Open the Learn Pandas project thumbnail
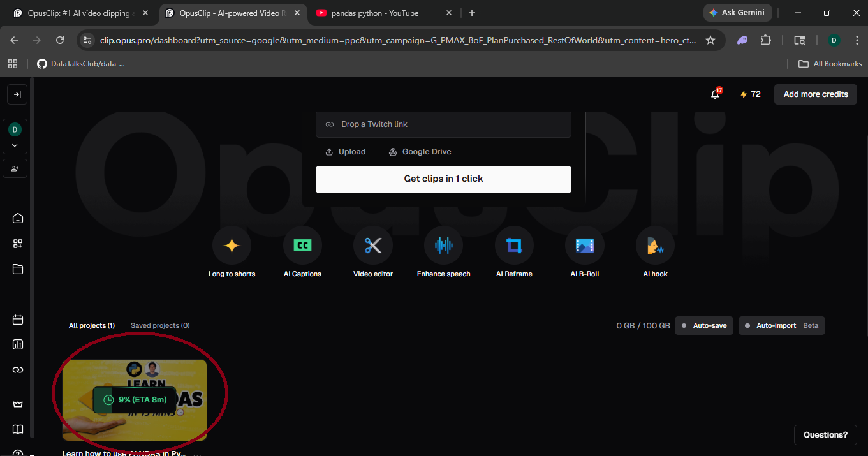The height and width of the screenshot is (456, 868). (x=134, y=400)
